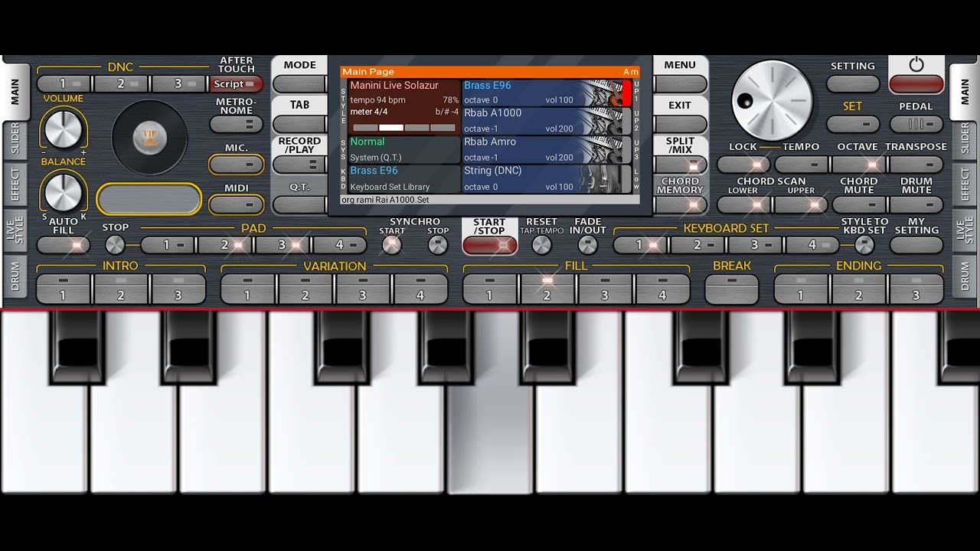Open the String (DNC) lower voice

[545, 179]
